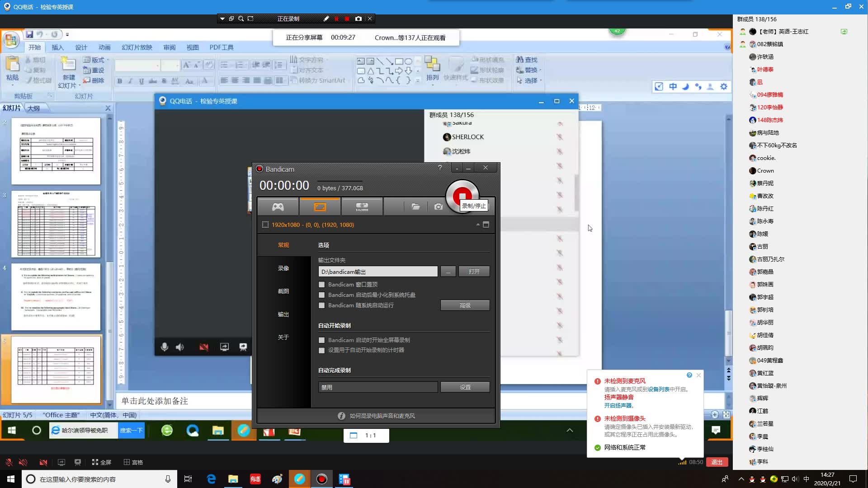
Task: Click the dashed region-select icon in Bandicam
Action: point(265,225)
